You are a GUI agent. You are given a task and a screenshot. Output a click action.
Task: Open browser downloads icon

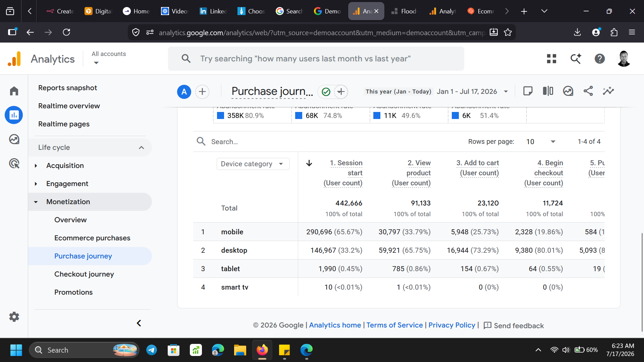click(577, 32)
